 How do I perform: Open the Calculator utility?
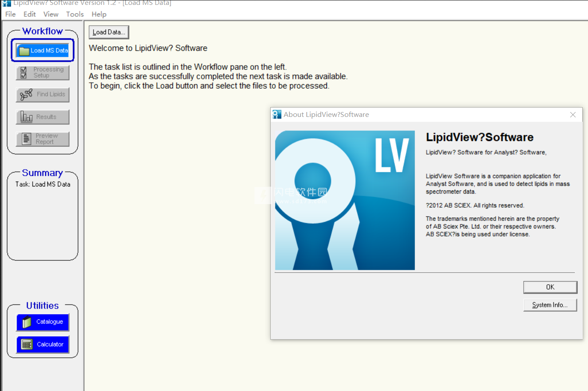point(43,345)
